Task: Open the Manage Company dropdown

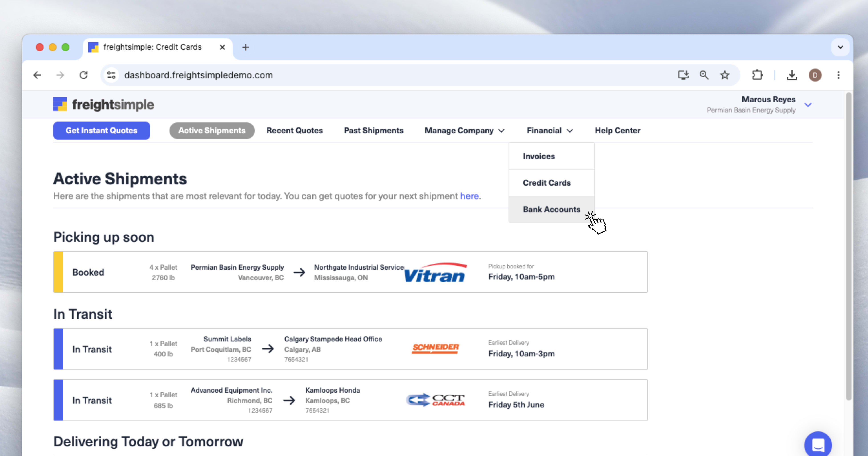Action: coord(464,131)
